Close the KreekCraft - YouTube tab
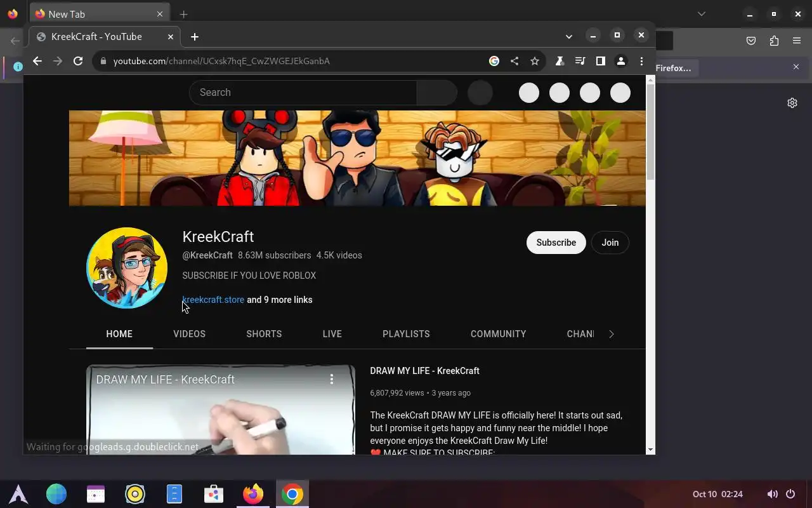The height and width of the screenshot is (508, 812). click(x=171, y=37)
